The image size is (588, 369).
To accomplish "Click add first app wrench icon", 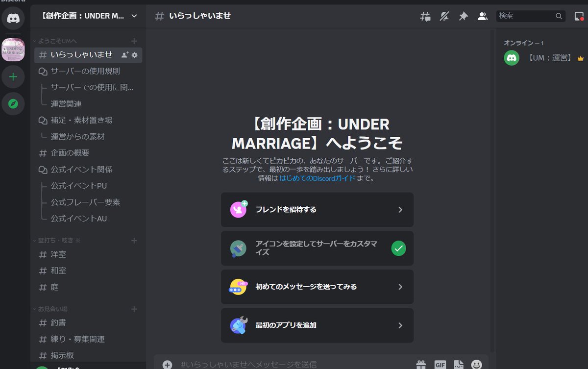I will [x=239, y=325].
